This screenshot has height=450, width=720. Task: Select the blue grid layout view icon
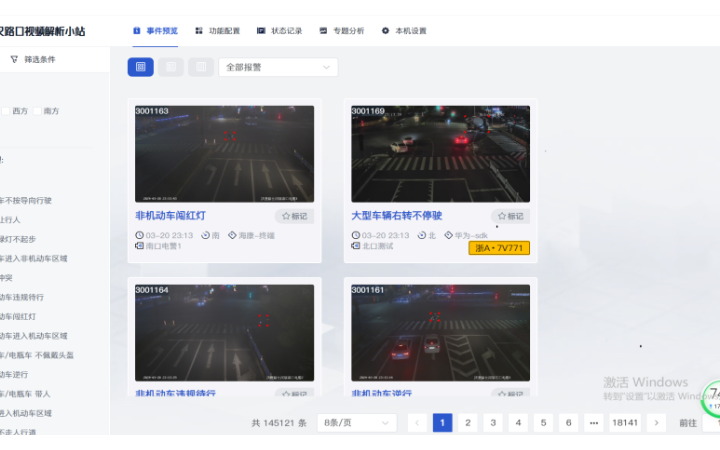point(140,67)
